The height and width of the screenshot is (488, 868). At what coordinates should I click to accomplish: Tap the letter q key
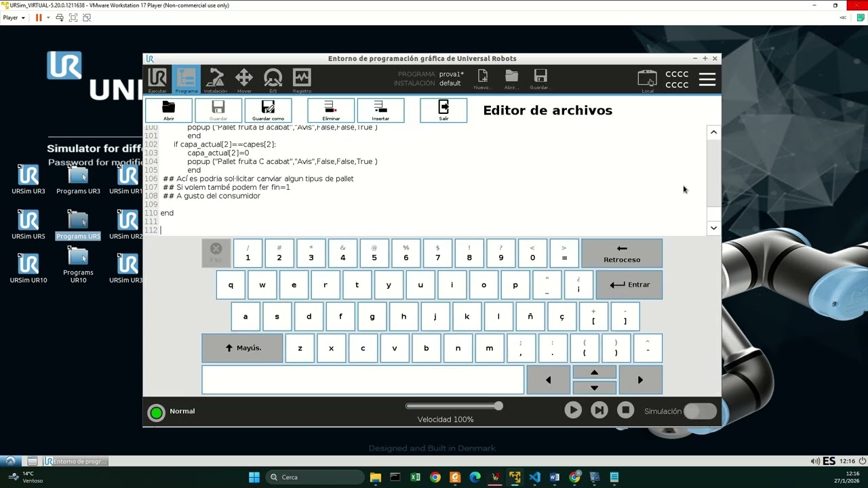click(231, 285)
